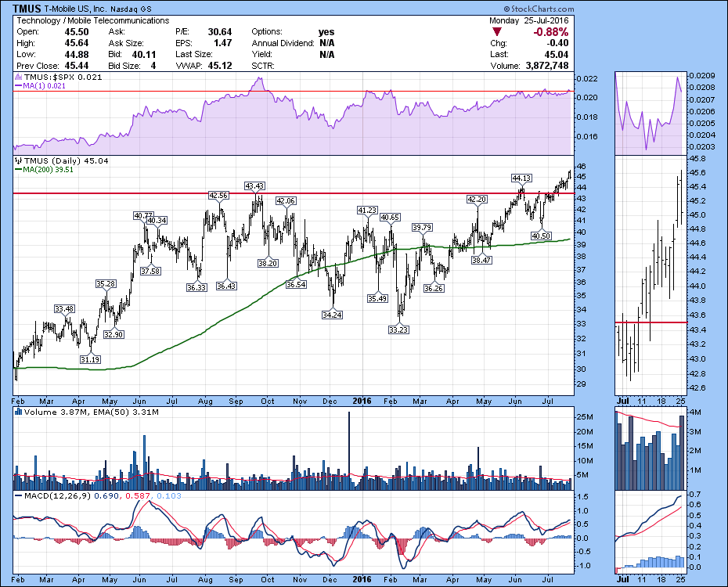Image resolution: width=728 pixels, height=587 pixels.
Task: Click the Open value 45.50
Action: [x=77, y=32]
